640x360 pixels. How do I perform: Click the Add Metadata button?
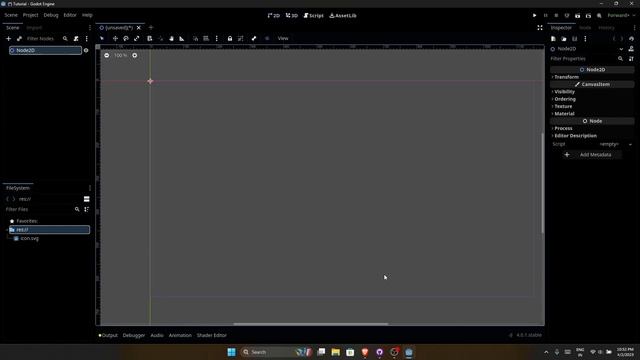coord(591,155)
